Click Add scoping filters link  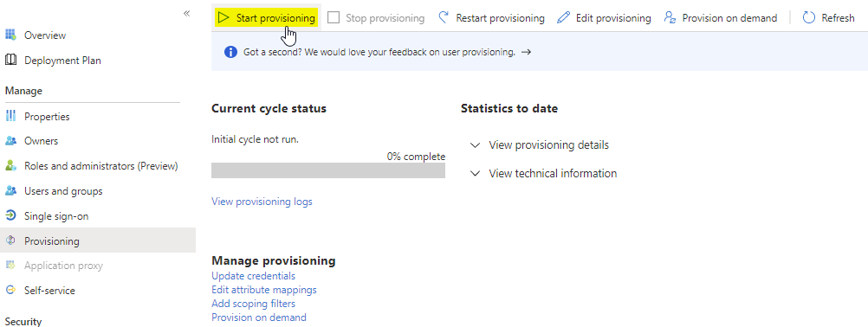pos(254,304)
